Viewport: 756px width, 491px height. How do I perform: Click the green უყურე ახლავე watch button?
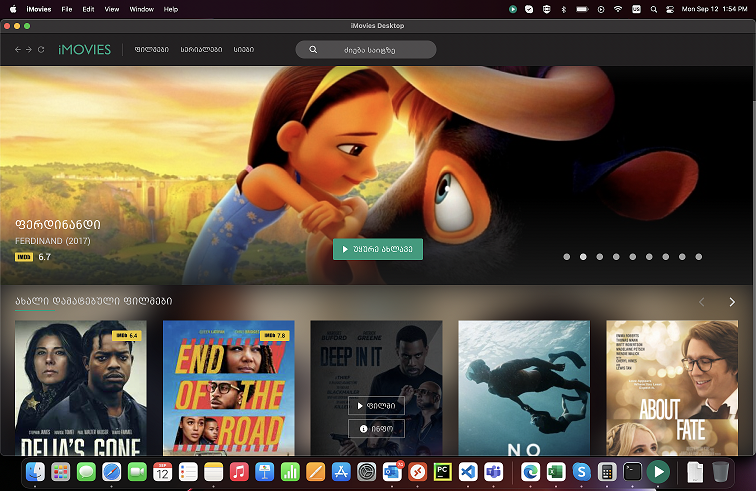378,249
